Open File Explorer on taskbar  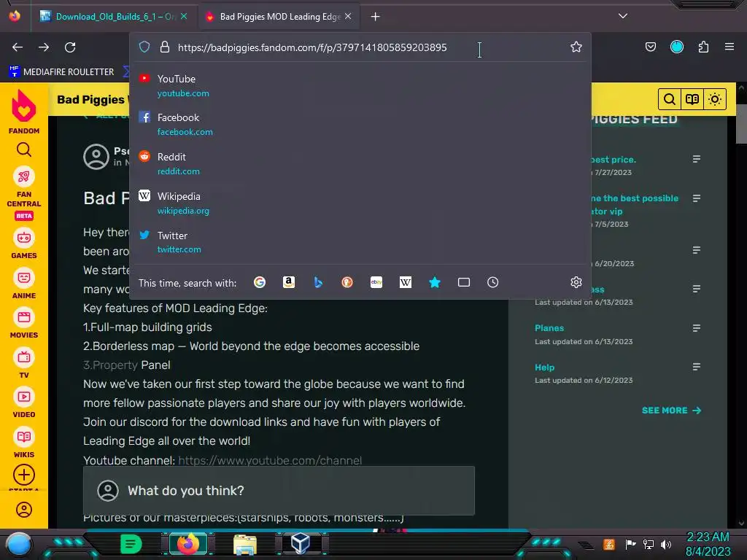pos(245,545)
